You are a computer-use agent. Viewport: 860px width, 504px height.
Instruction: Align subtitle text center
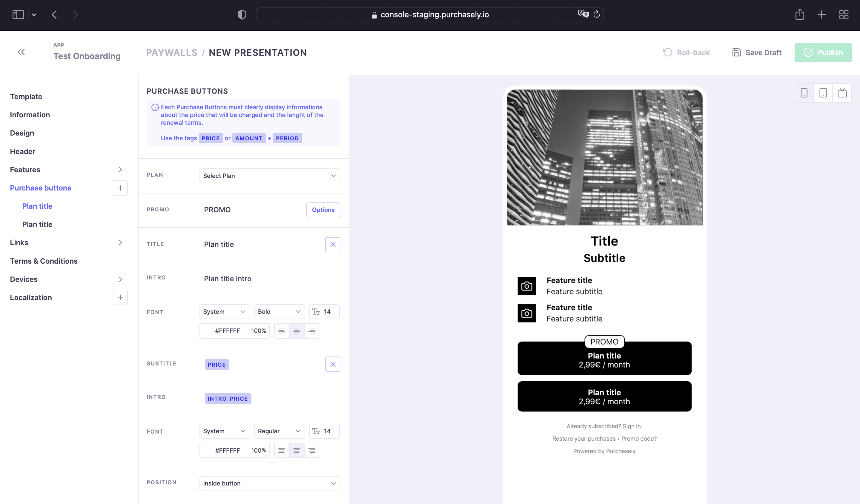pyautogui.click(x=297, y=451)
